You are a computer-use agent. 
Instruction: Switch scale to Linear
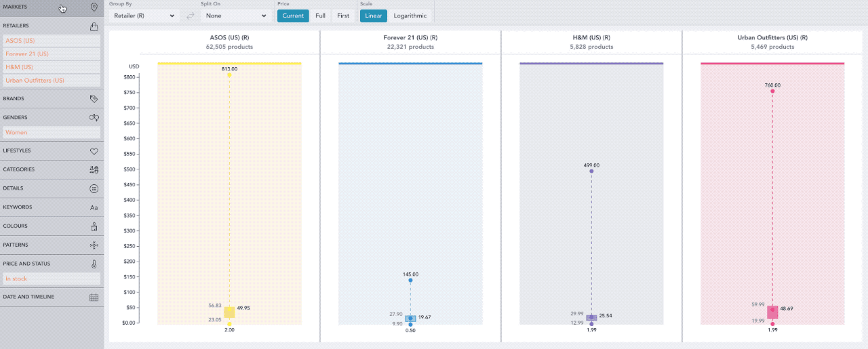coord(374,16)
